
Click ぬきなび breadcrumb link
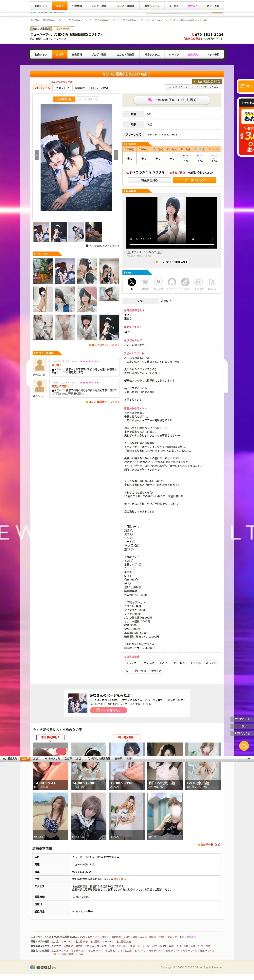35,20
